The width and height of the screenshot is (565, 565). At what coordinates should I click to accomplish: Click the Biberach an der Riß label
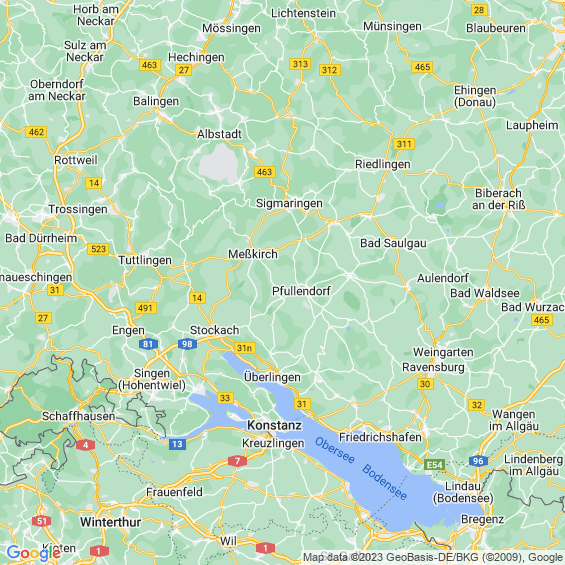[499, 199]
